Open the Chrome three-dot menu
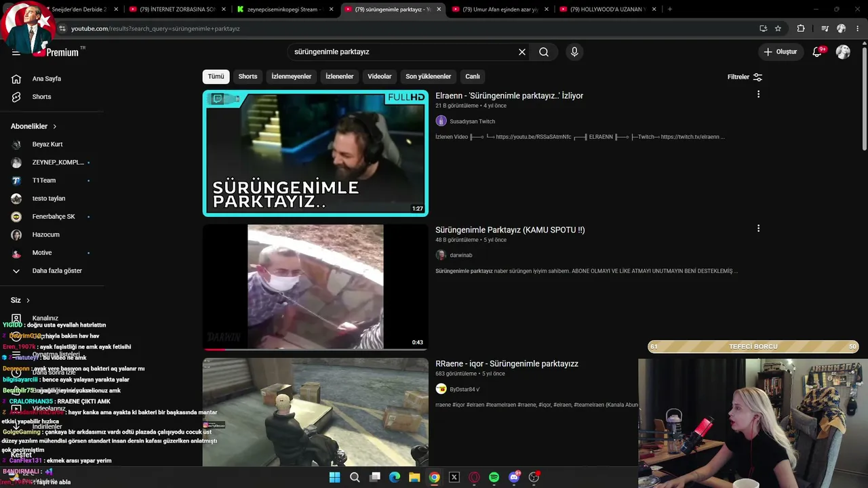Viewport: 868px width, 488px height. (856, 28)
